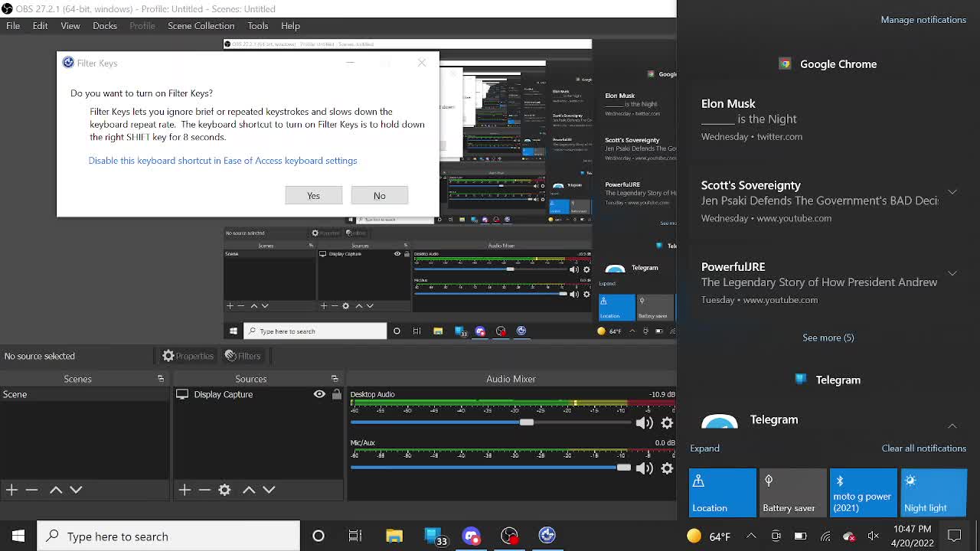
Task: Click Manage notifications link
Action: click(923, 20)
